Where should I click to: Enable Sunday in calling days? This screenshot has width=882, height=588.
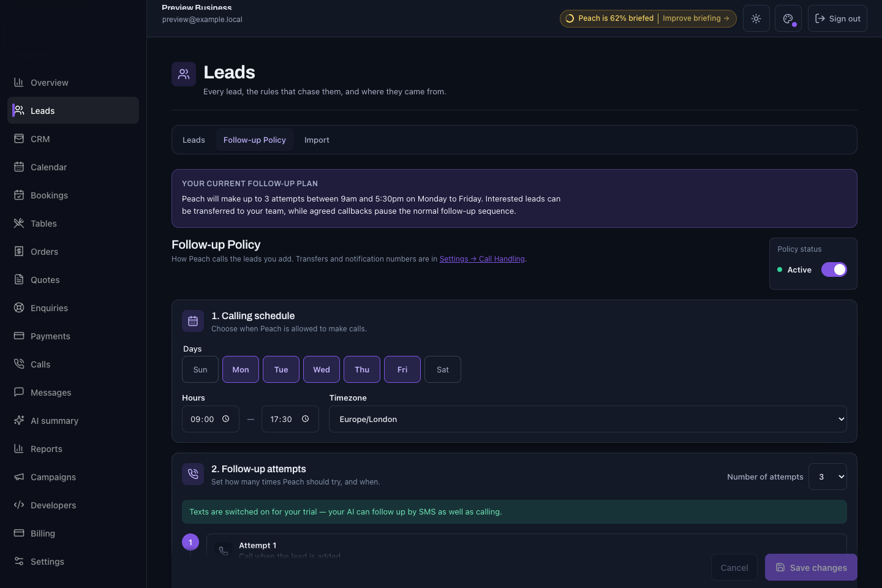(200, 369)
